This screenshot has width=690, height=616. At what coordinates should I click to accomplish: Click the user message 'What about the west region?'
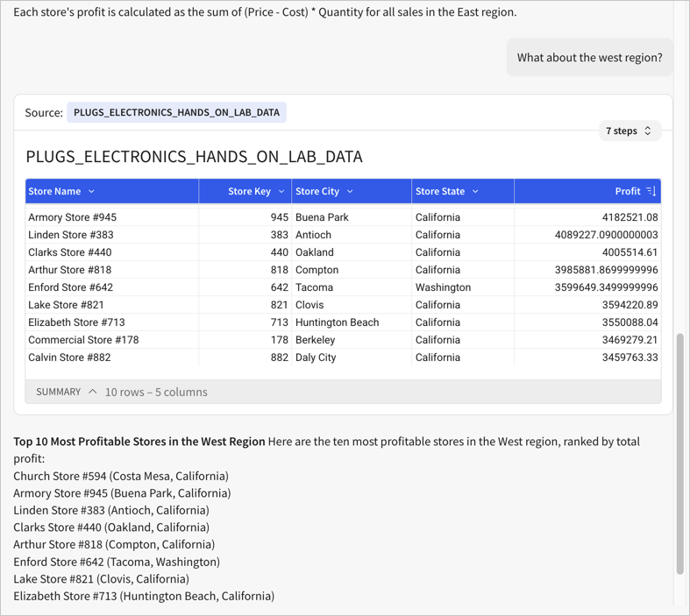point(590,58)
